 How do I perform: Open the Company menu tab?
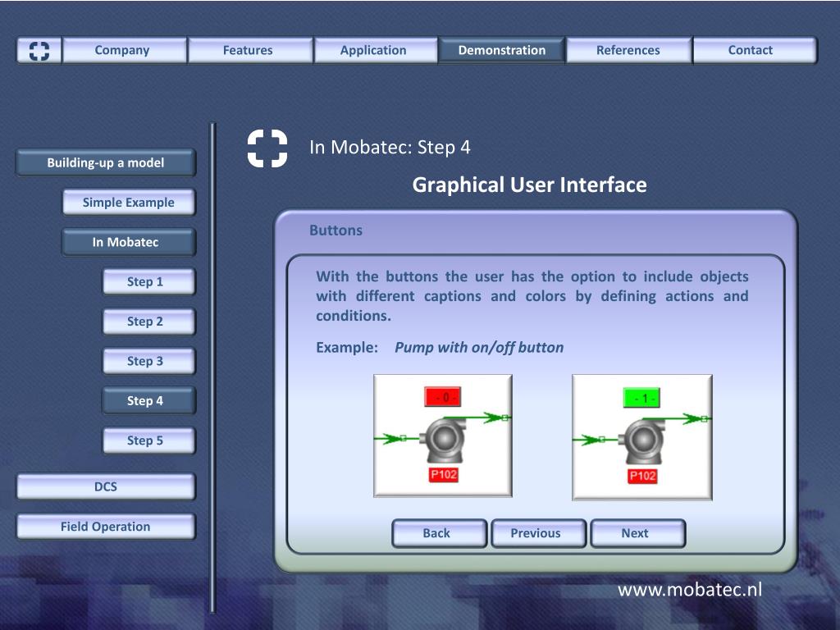click(x=125, y=50)
